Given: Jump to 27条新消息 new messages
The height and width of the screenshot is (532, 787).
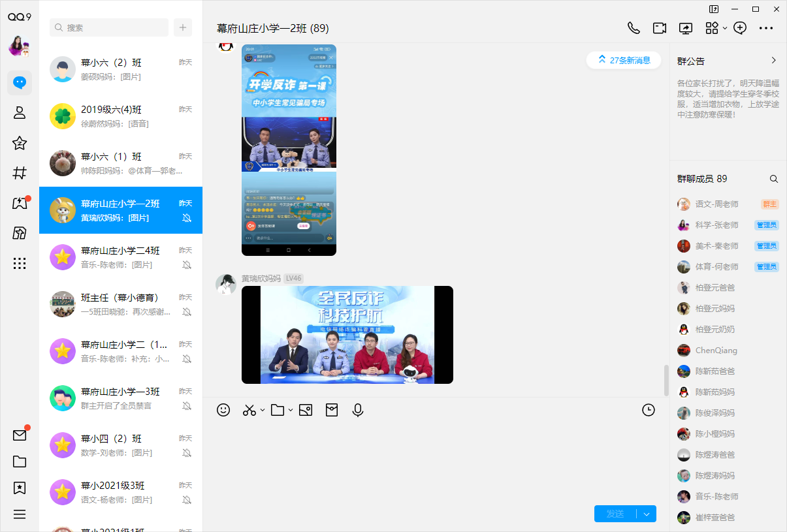Looking at the screenshot, I should point(624,60).
